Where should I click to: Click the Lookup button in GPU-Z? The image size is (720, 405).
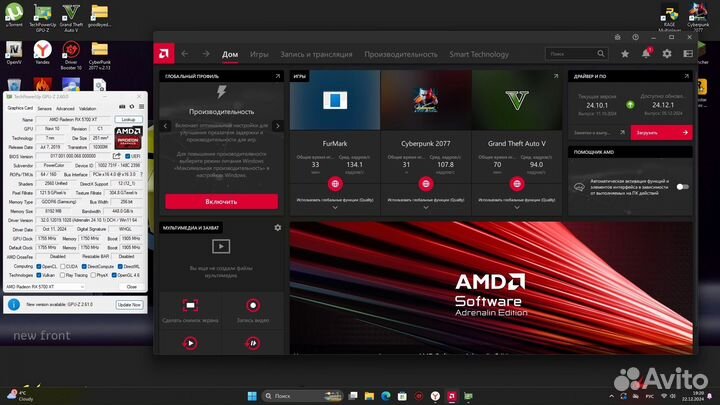128,119
